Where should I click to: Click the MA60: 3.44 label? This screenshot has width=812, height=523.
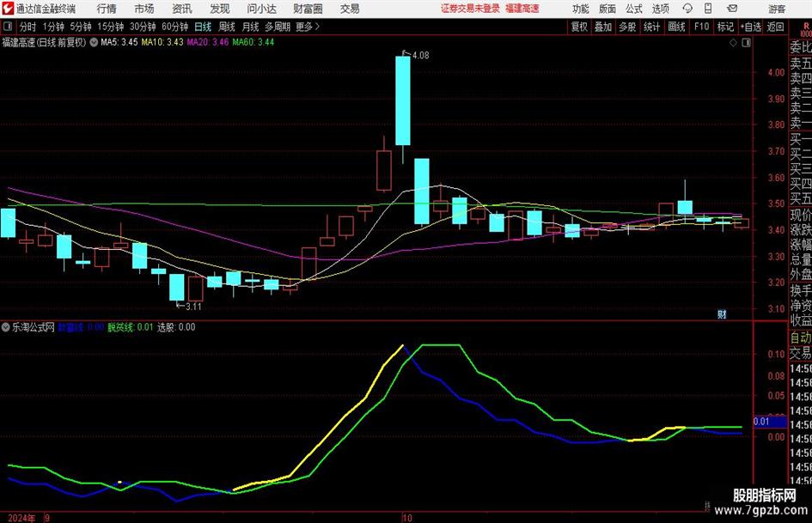(x=253, y=42)
